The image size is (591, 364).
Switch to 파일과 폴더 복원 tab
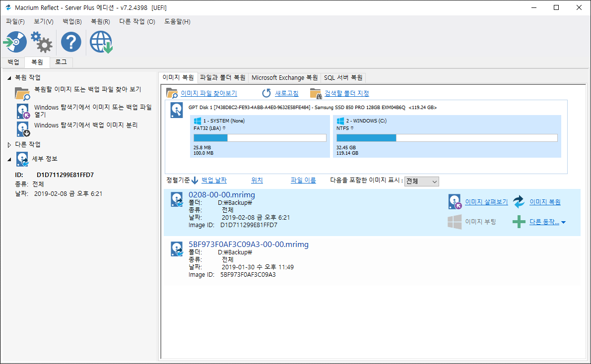pos(222,78)
